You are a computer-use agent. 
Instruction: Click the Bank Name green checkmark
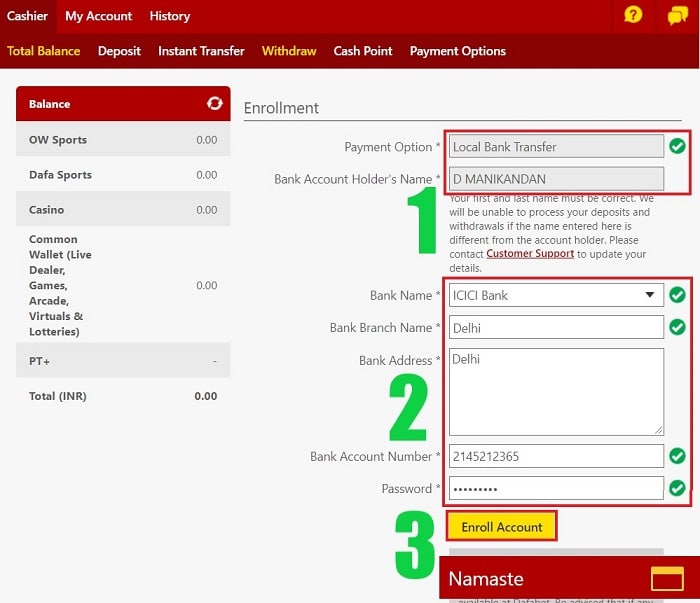pos(677,295)
